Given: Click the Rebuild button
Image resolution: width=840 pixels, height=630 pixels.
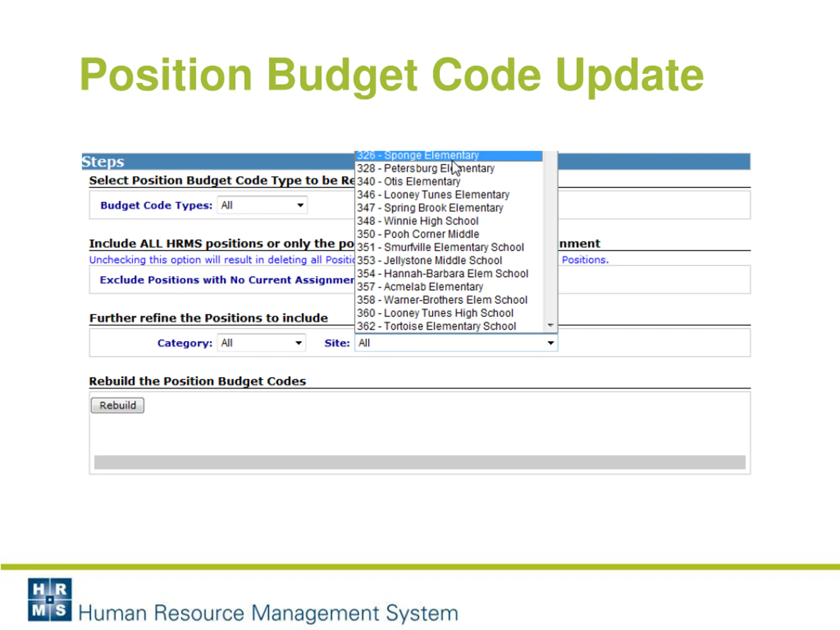Looking at the screenshot, I should click(x=117, y=406).
